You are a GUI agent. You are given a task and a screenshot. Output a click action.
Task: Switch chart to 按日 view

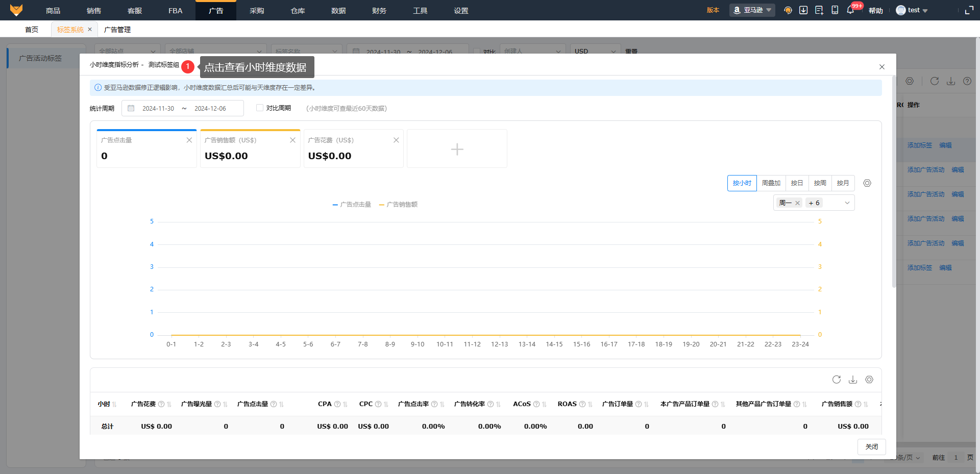[x=797, y=183]
